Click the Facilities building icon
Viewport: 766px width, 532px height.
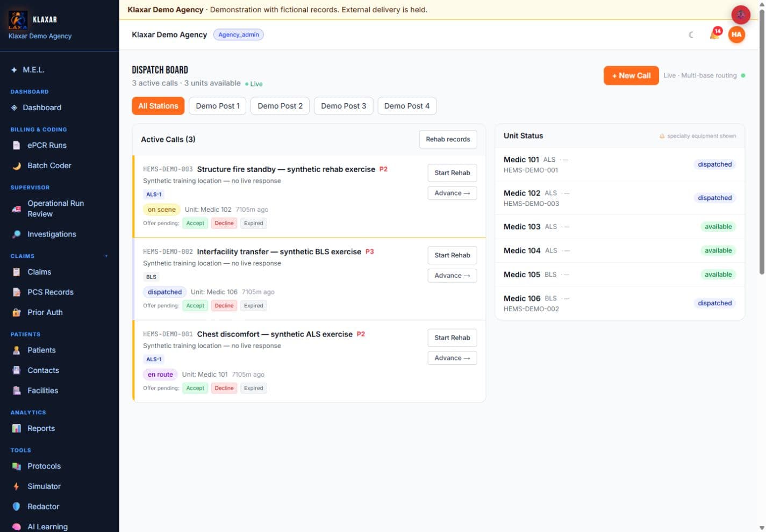click(17, 391)
